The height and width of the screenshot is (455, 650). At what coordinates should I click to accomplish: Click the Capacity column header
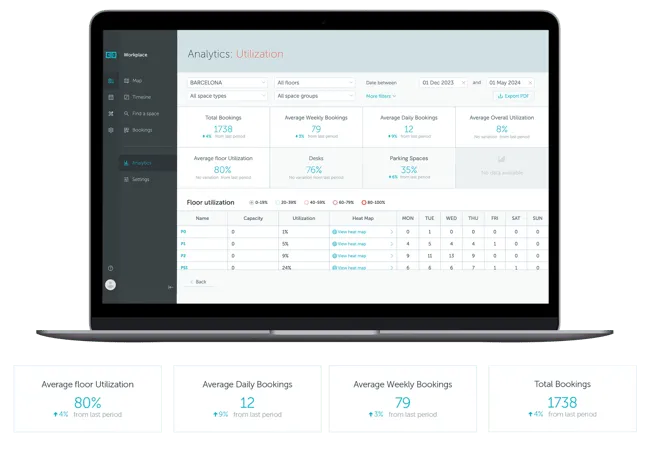(x=253, y=218)
